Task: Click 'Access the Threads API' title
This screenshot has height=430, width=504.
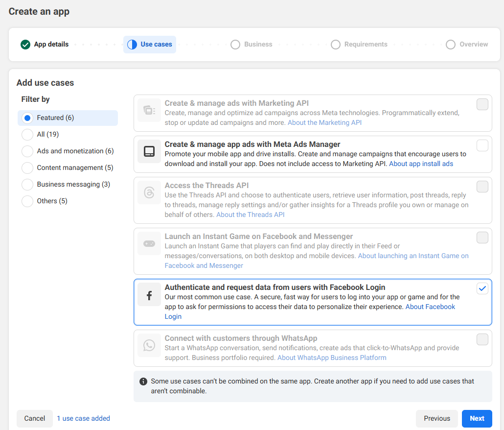Action: 206,186
